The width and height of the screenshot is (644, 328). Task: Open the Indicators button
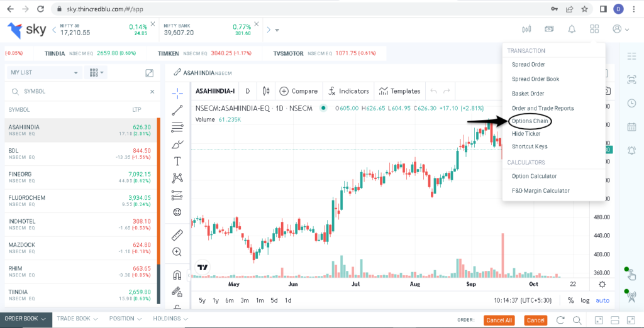click(348, 91)
